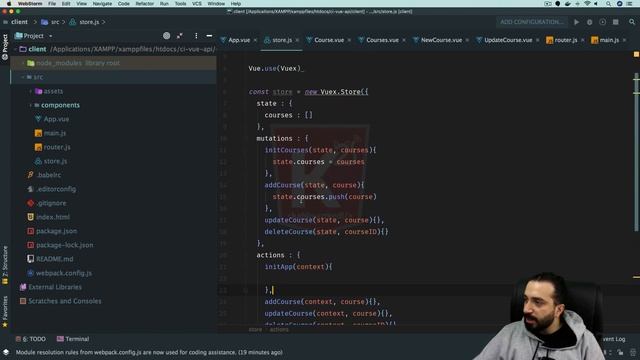640x360 pixels.
Task: Click the Wi-Fi status icon
Action: 587,4
